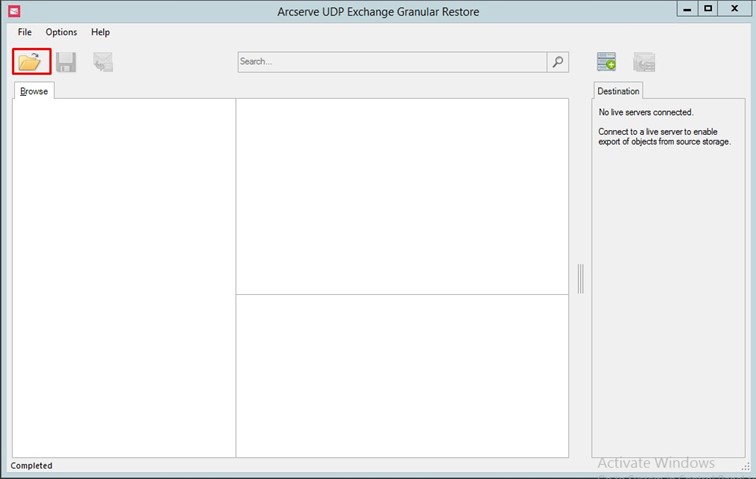
Task: Open the File menu
Action: pyautogui.click(x=25, y=32)
